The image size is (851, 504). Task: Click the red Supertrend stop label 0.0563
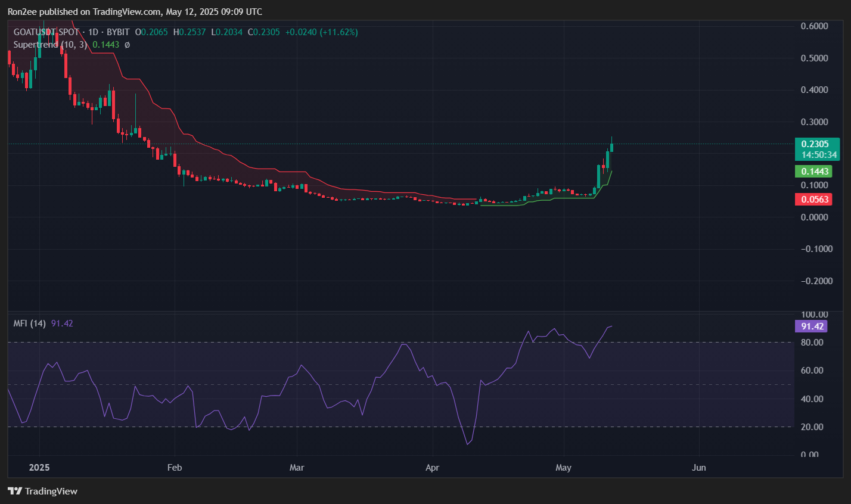pyautogui.click(x=815, y=200)
